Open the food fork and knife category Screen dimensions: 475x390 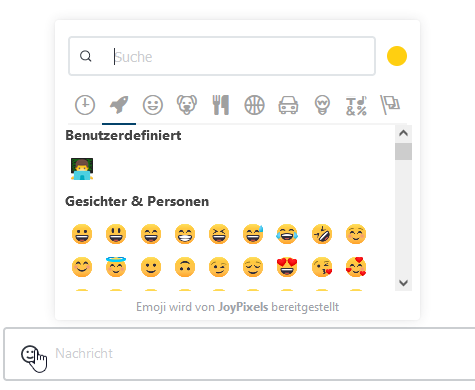click(x=221, y=105)
